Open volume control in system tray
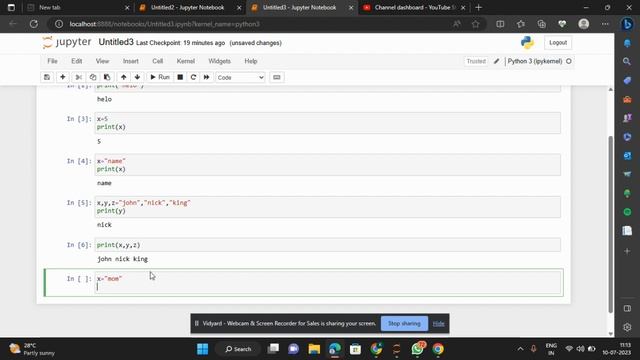640x360 pixels. [x=580, y=349]
